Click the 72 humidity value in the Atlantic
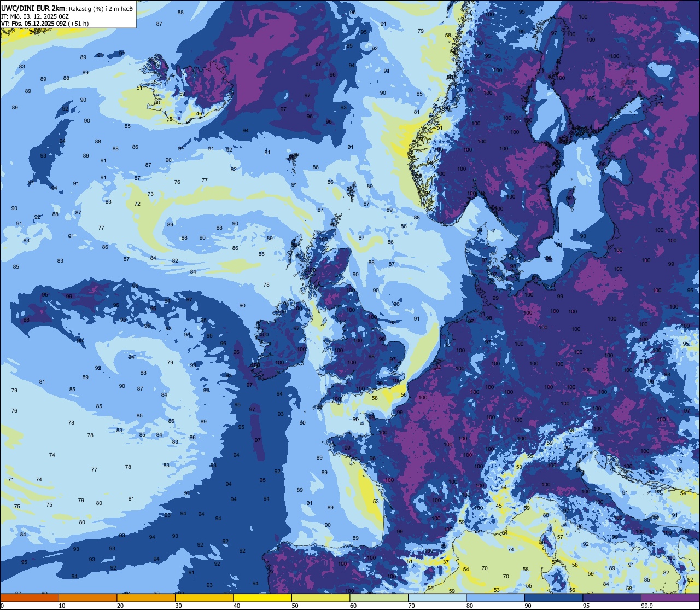Viewport: 700px width, 610px height. pos(137,204)
